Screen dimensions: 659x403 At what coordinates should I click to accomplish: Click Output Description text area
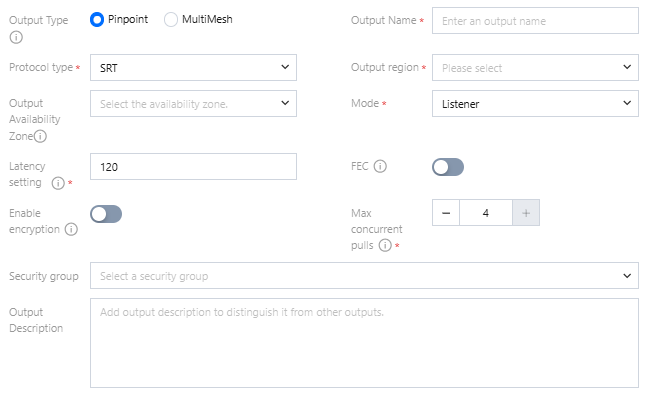(x=364, y=342)
